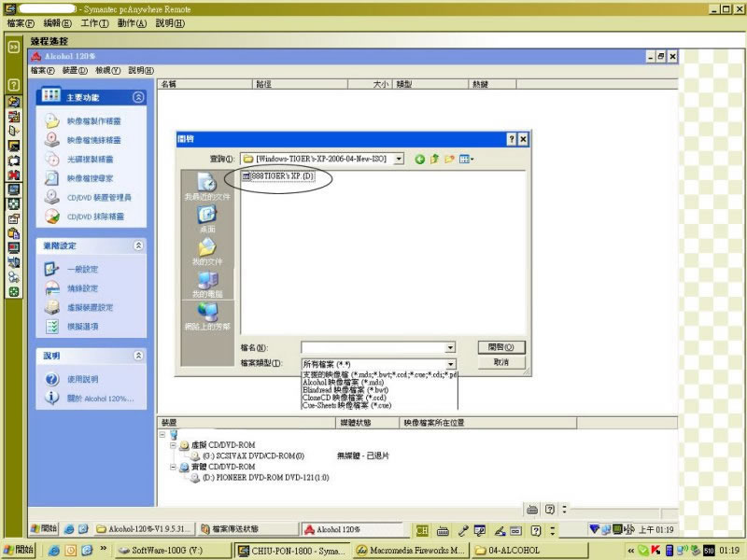Switch to 檔案傳送狀態 on remote taskbar

[x=247, y=529]
